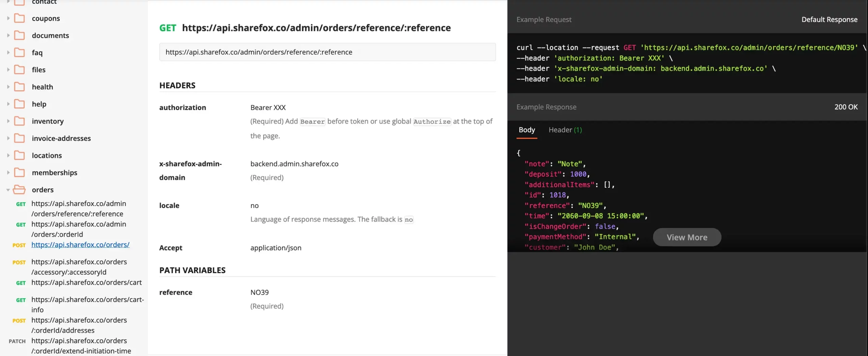Screen dimensions: 868x356
Task: Click the coupons folder icon
Action: [x=19, y=18]
